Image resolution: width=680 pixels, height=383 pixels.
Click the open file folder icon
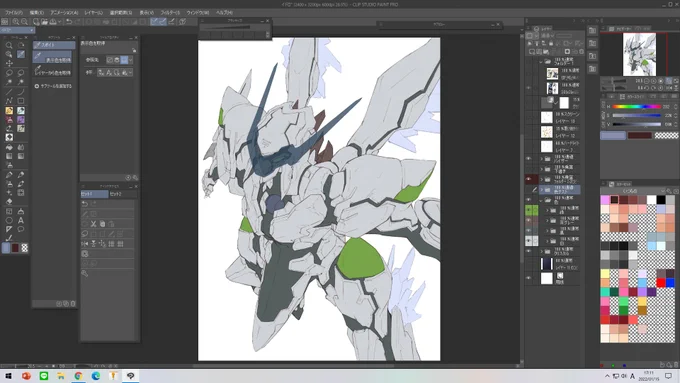point(44,22)
